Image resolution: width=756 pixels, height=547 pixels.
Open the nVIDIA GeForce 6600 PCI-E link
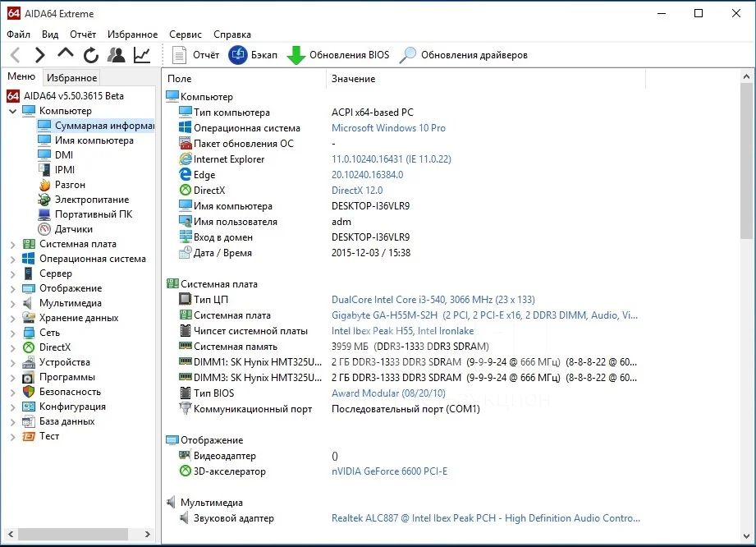click(390, 471)
